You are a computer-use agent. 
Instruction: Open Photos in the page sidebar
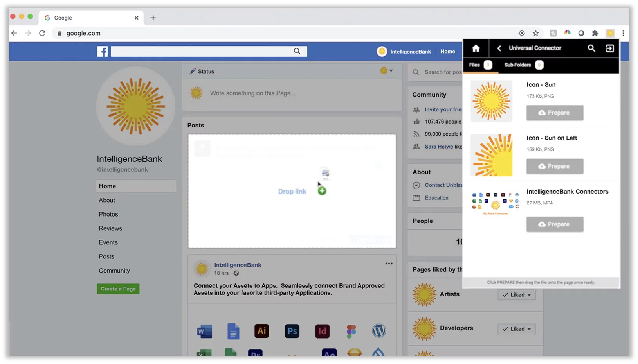108,214
